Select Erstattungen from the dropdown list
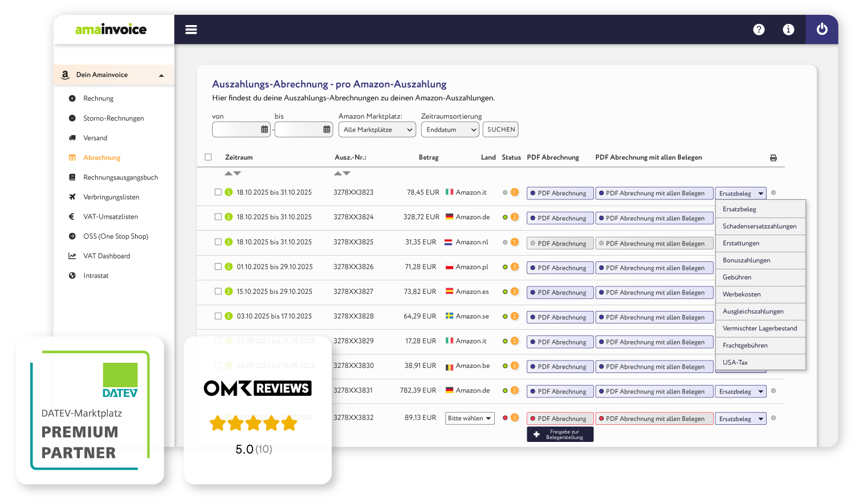855x504 pixels. (760, 243)
